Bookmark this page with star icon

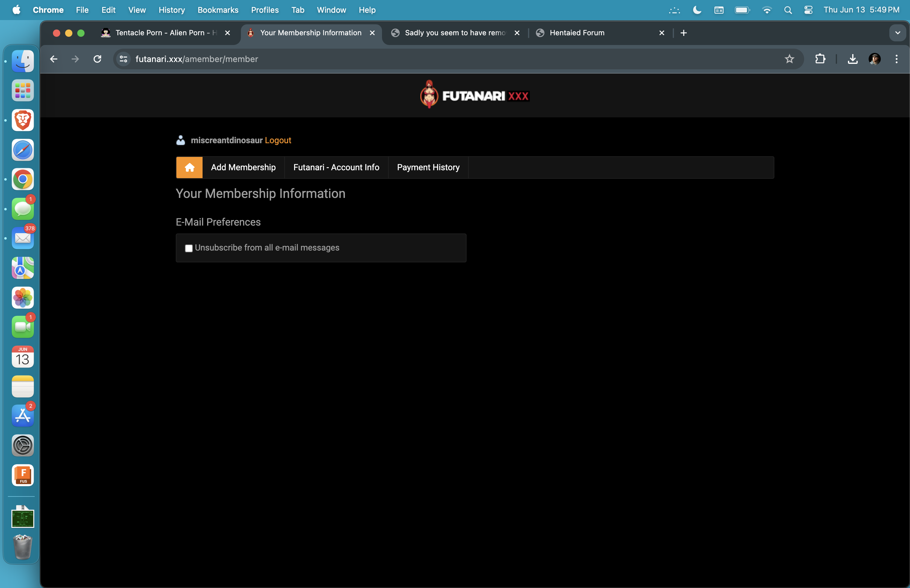click(x=789, y=59)
